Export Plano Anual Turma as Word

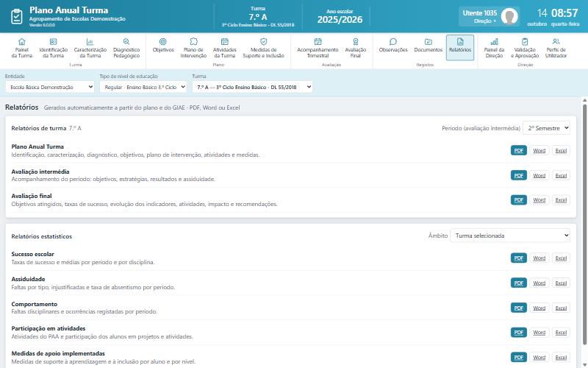(539, 151)
